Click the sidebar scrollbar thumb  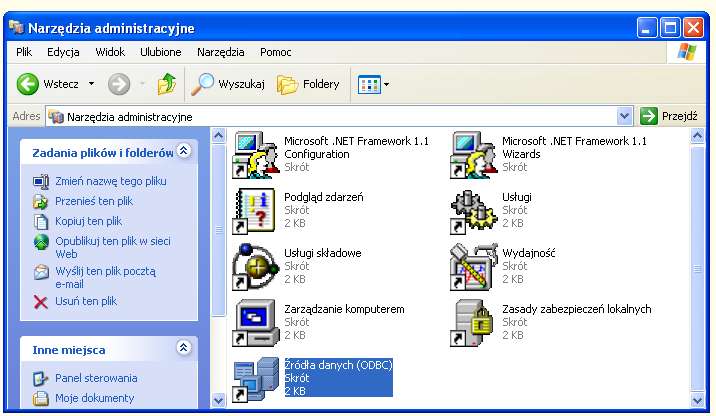click(219, 230)
